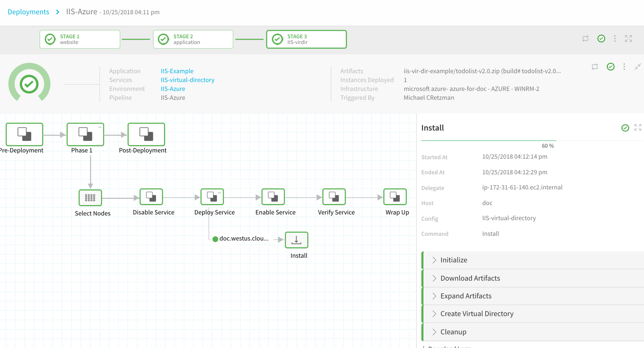
Task: Open workflow vertical dots menu
Action: coord(624,67)
